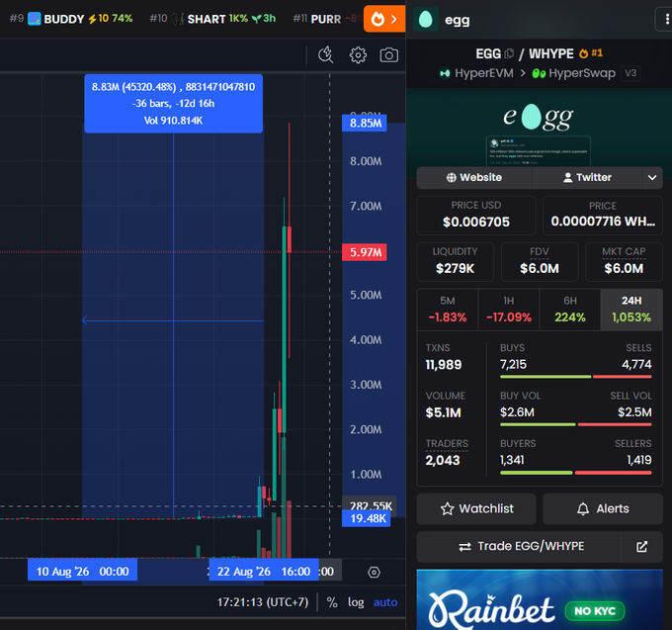
Task: Click the #1 trending flame badge
Action: coord(591,53)
